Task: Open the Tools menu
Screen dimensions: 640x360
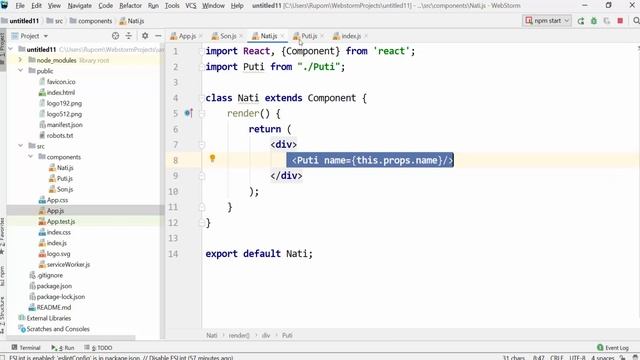Action: click(x=172, y=6)
